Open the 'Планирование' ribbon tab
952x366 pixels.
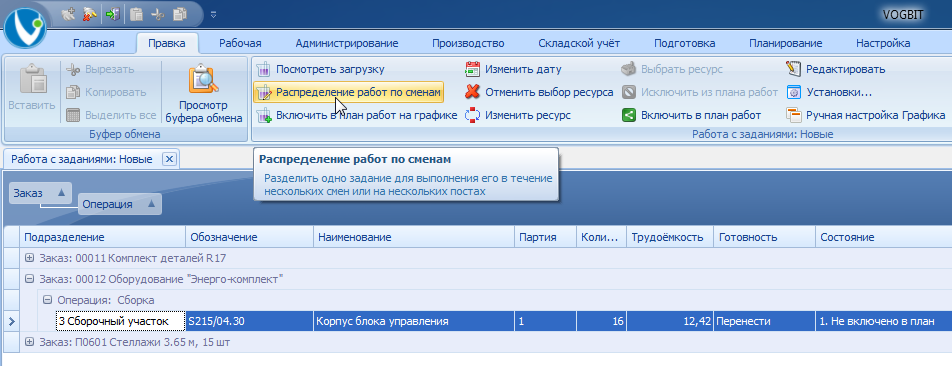click(x=785, y=43)
